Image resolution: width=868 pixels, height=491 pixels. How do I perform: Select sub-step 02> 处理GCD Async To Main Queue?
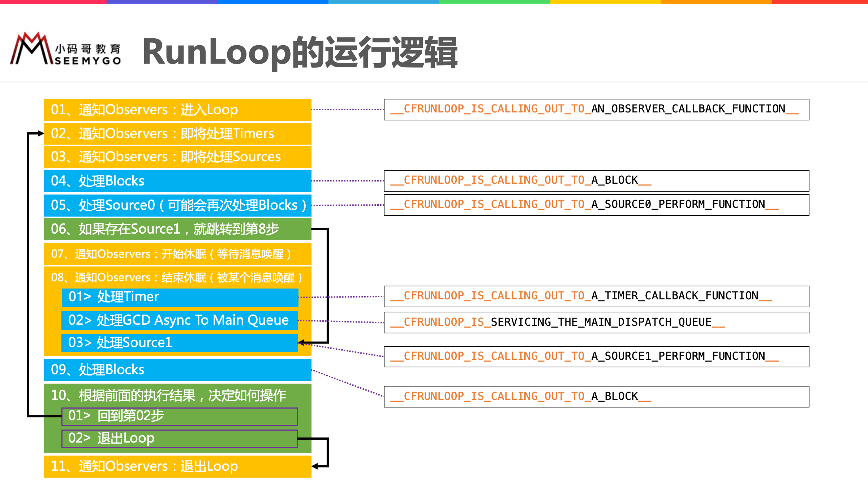click(x=180, y=320)
